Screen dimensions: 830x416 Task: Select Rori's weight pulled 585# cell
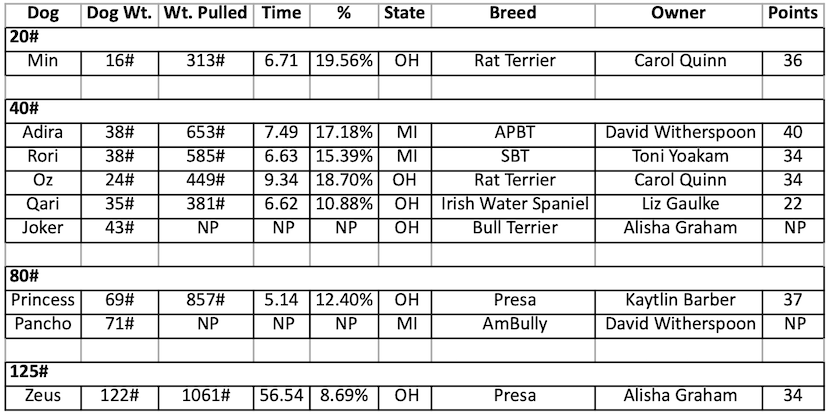[205, 156]
